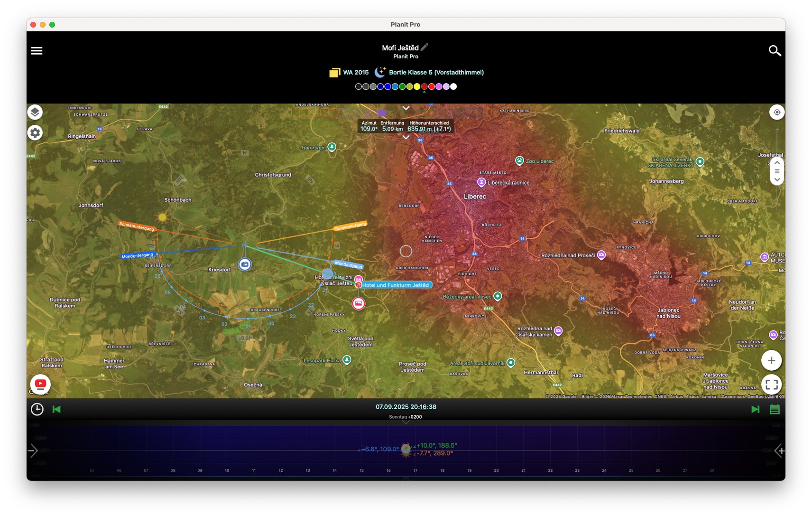812x516 pixels.
Task: Select the red scene location pin
Action: click(359, 303)
